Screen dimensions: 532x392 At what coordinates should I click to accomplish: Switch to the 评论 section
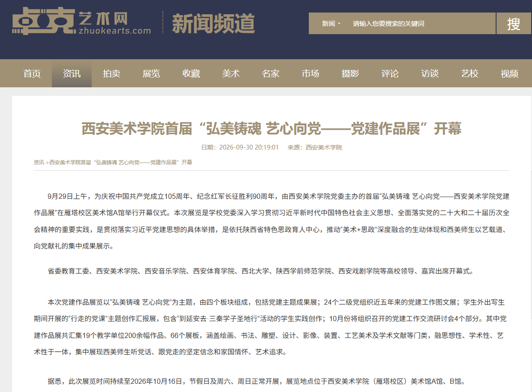coord(390,73)
